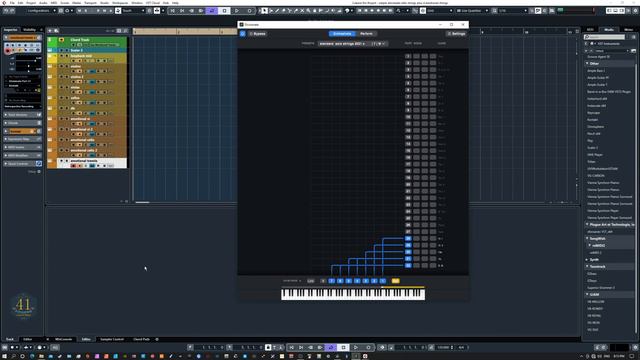Open the voice mode dropdown left of Link
This screenshot has width=640, height=360.
pyautogui.click(x=292, y=281)
